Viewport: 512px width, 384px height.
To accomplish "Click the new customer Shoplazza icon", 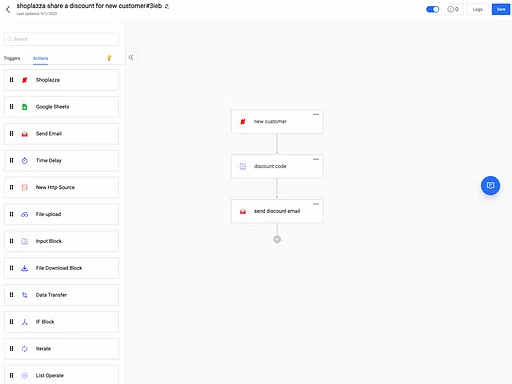I will 243,122.
